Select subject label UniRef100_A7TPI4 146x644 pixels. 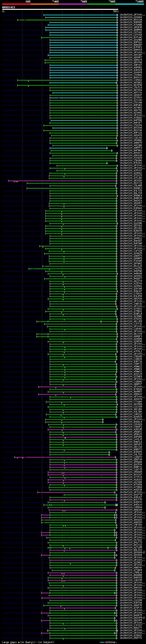[131, 477]
